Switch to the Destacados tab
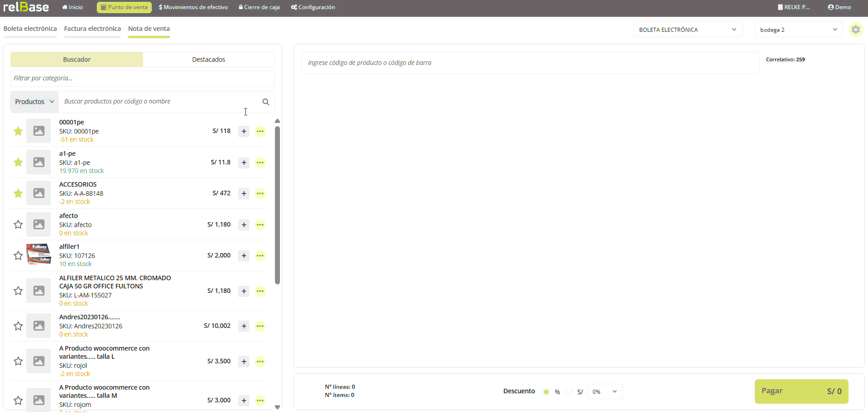The height and width of the screenshot is (416, 868). (x=209, y=59)
